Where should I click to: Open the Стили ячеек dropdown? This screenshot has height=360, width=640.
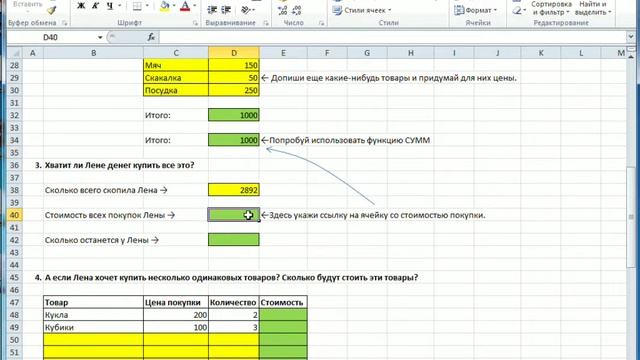pos(362,10)
